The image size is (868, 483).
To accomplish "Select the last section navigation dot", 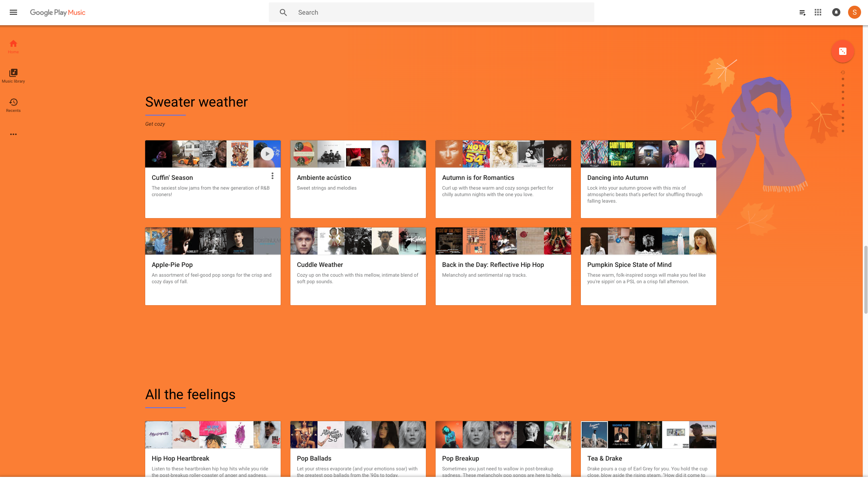I will click(843, 131).
